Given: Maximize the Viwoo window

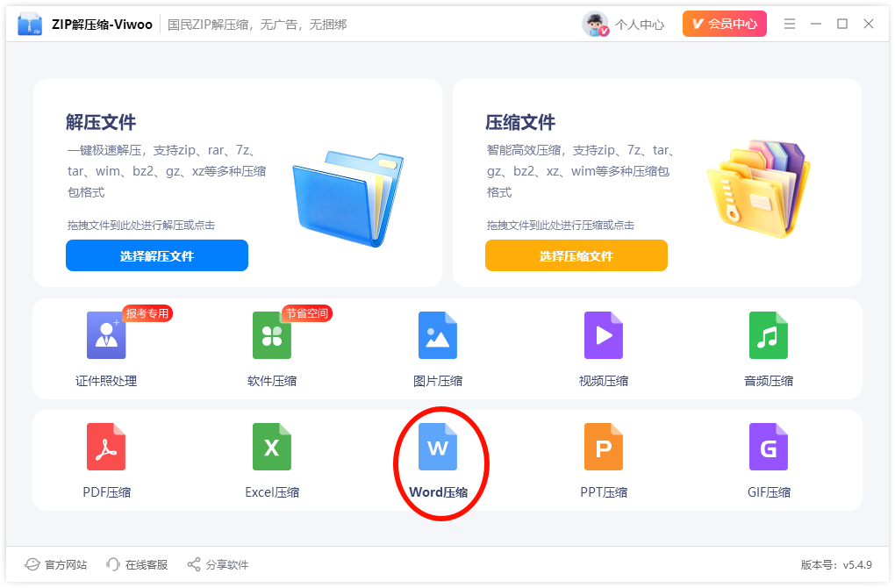Looking at the screenshot, I should click(x=842, y=24).
